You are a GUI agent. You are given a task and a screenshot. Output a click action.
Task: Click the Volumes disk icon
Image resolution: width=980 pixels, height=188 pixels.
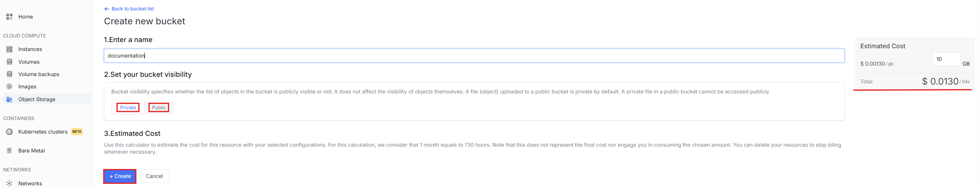coord(9,62)
